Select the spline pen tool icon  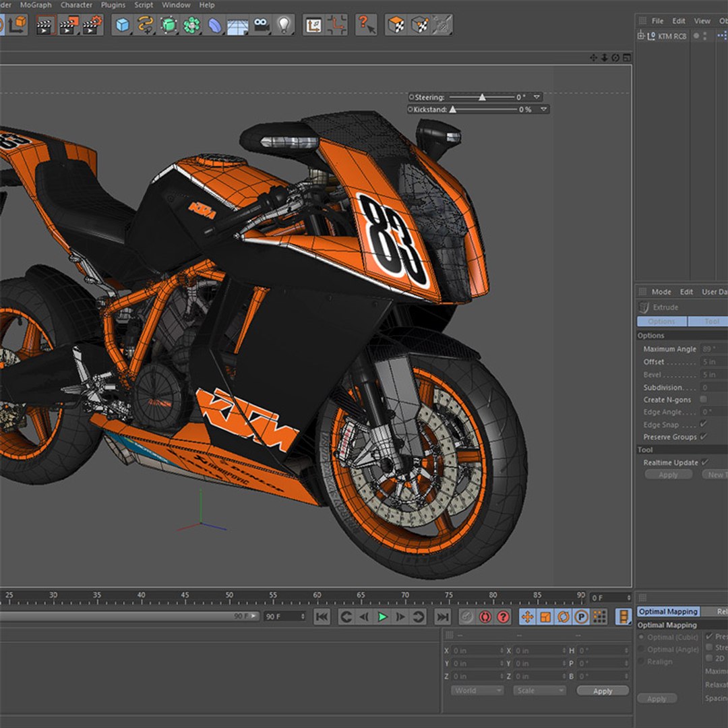[x=146, y=25]
